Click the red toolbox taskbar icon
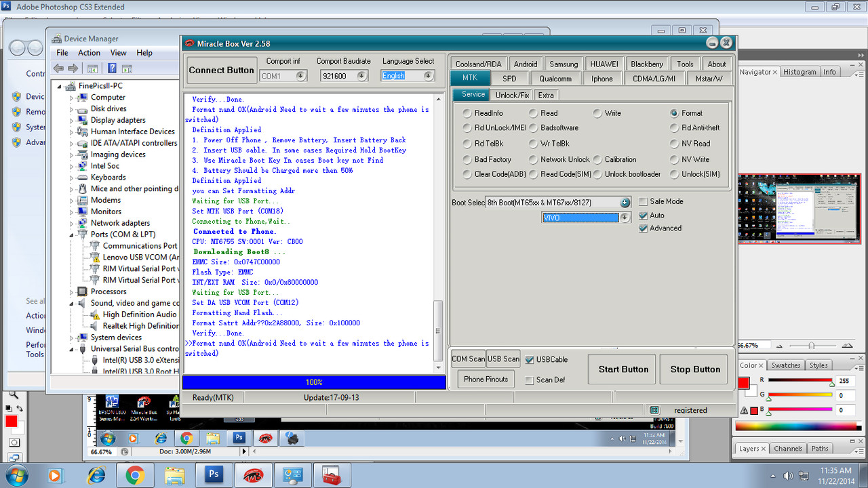Viewport: 868px width, 488px height. [x=331, y=475]
